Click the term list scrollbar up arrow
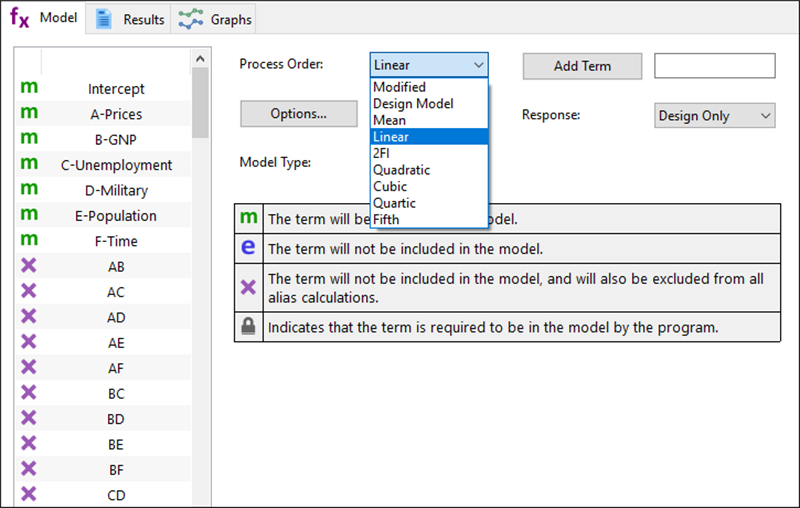800x508 pixels. (200, 60)
